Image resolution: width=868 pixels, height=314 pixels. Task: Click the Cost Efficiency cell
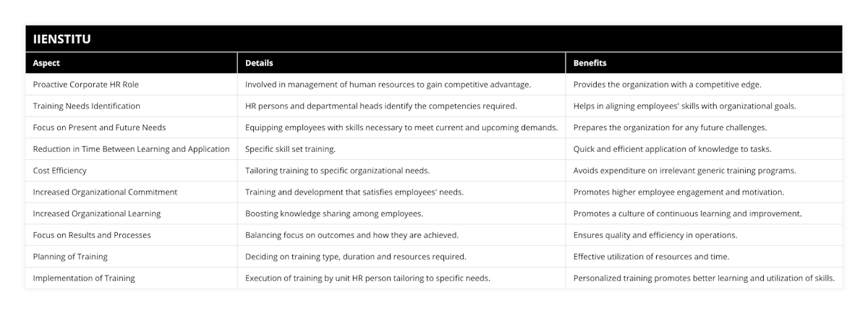point(60,171)
